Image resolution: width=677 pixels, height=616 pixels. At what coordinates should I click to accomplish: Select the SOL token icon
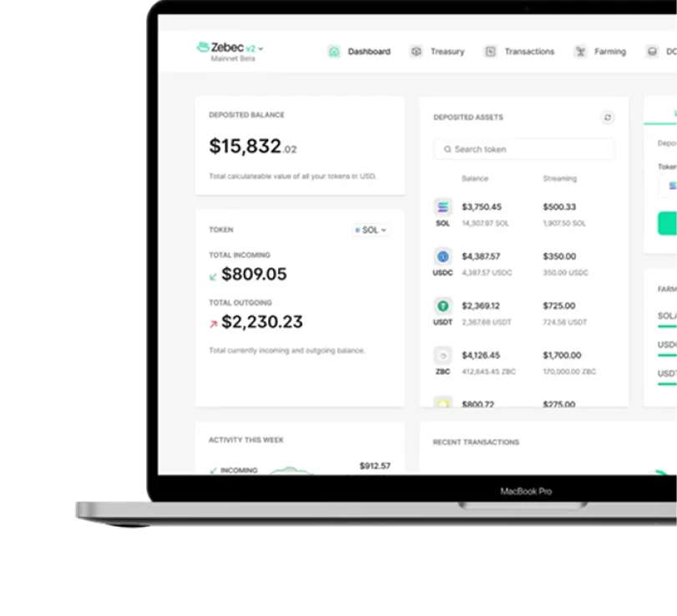[442, 208]
